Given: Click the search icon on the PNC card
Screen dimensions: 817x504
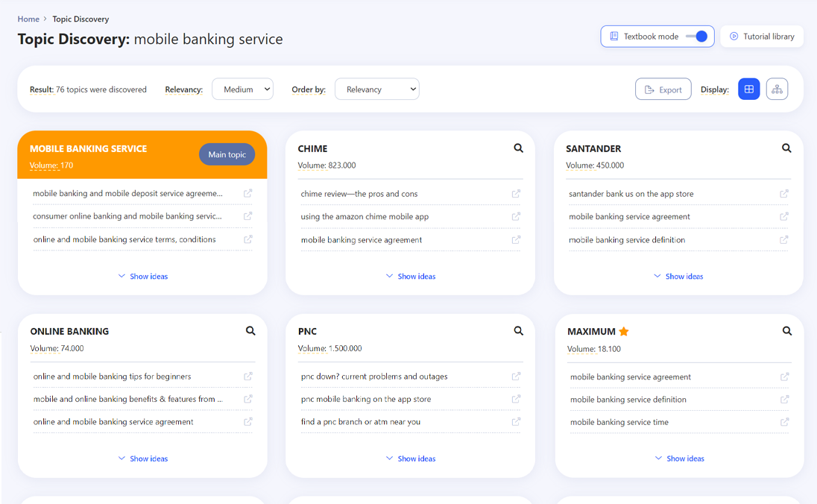Looking at the screenshot, I should [x=518, y=331].
